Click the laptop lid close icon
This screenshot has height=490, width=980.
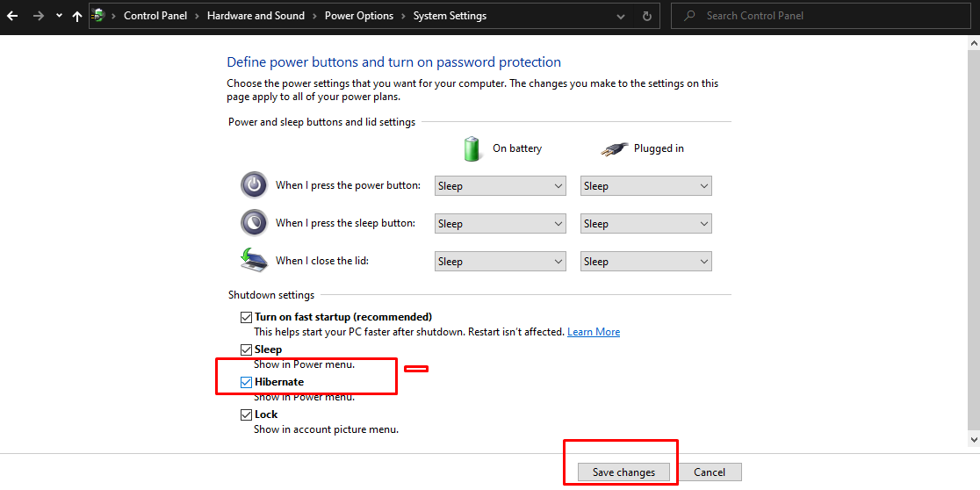tap(254, 260)
